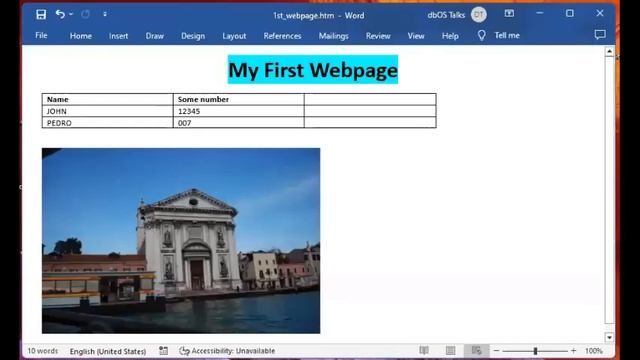The width and height of the screenshot is (640, 360).
Task: Go to the References tab
Action: [282, 36]
